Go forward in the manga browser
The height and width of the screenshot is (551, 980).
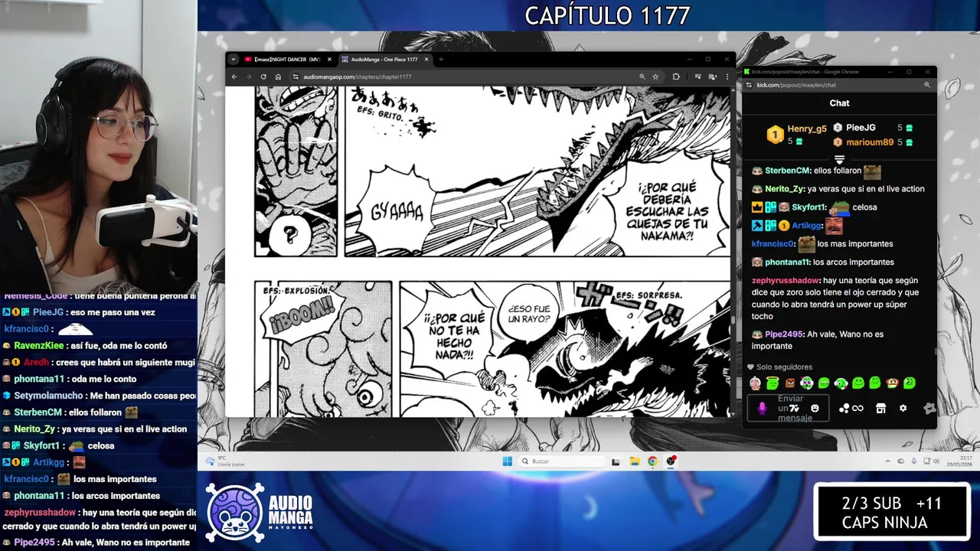click(x=249, y=77)
